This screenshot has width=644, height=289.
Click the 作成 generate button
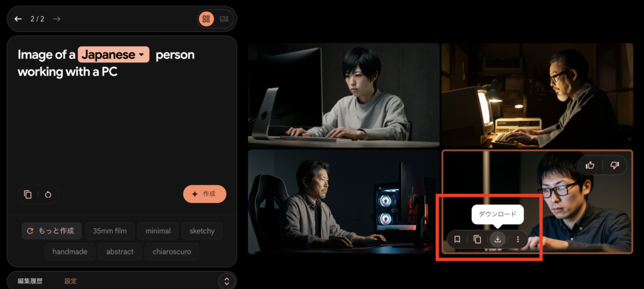(204, 194)
